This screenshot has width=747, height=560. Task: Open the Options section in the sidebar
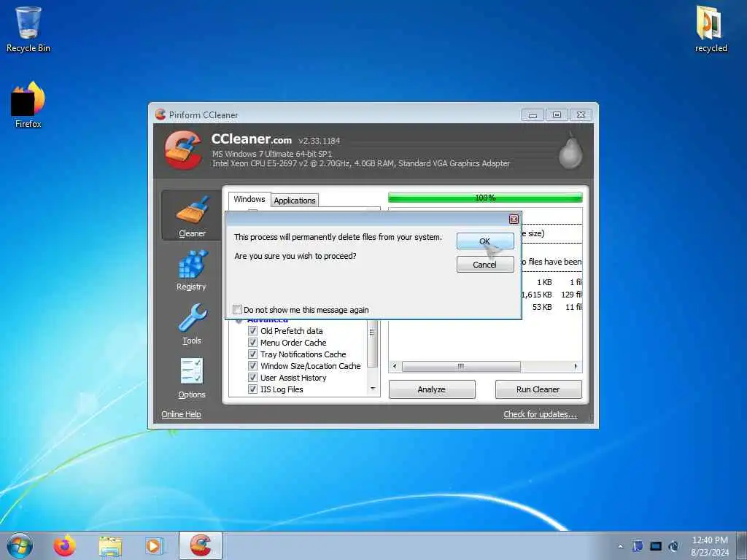tap(192, 378)
